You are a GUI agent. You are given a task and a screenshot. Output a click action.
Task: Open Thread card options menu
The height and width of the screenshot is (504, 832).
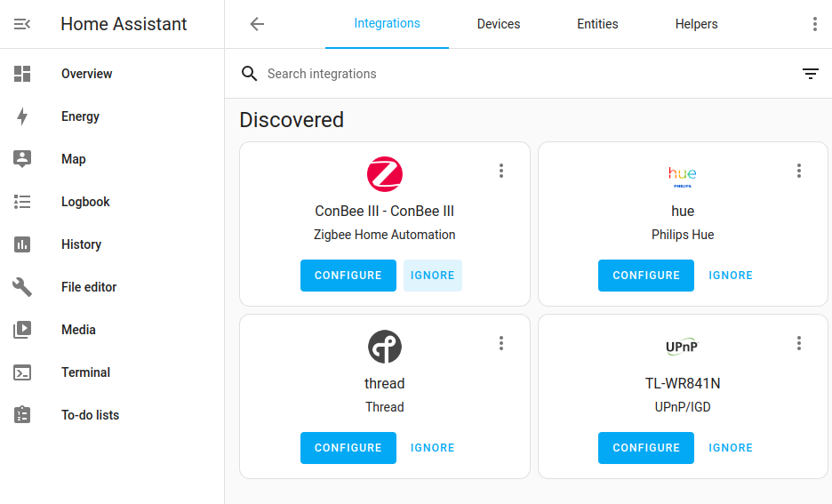click(x=501, y=343)
